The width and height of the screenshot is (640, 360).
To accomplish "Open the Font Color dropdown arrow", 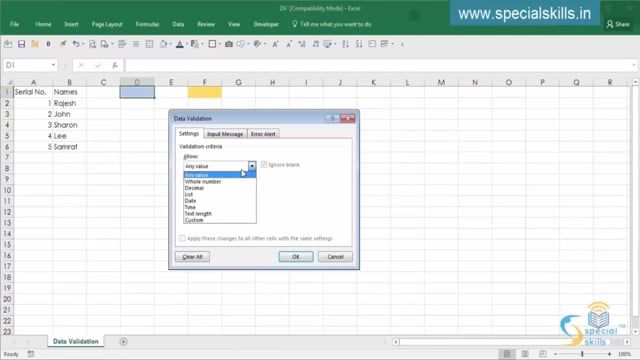I will [187, 44].
